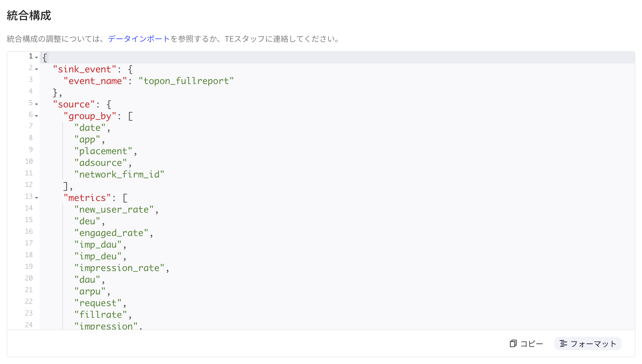Viewport: 642px width, 364px height.
Task: Click line number 12 in the gutter
Action: (29, 185)
